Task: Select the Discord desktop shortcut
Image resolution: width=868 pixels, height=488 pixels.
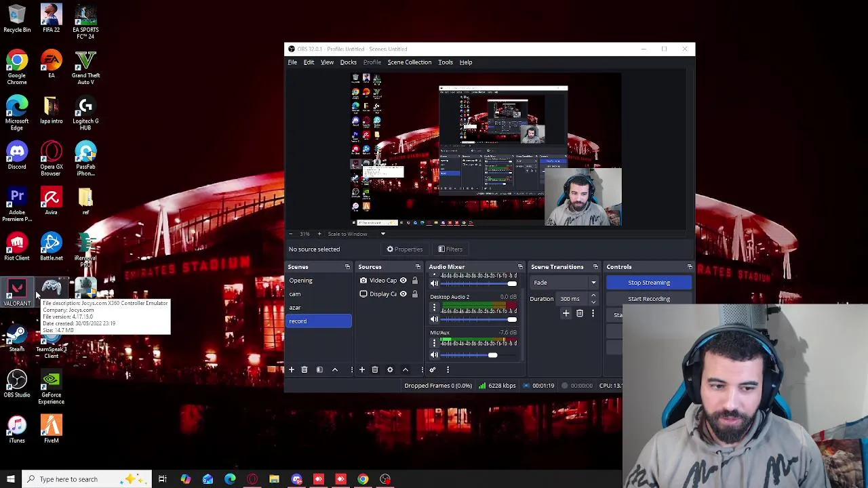Action: tap(17, 157)
